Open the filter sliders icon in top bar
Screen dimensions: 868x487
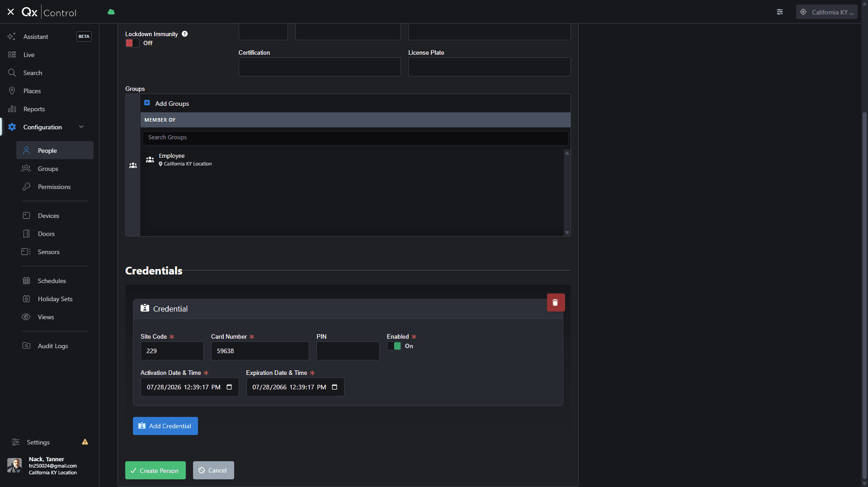point(780,12)
